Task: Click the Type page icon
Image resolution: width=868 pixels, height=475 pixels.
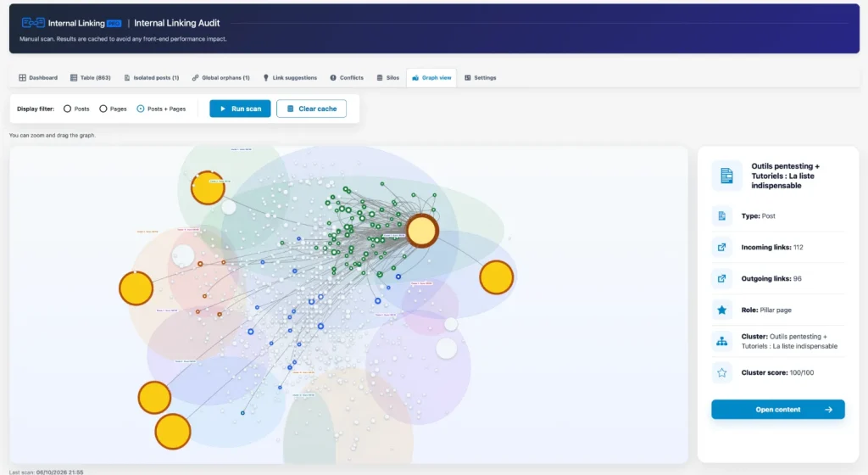Action: coord(722,216)
